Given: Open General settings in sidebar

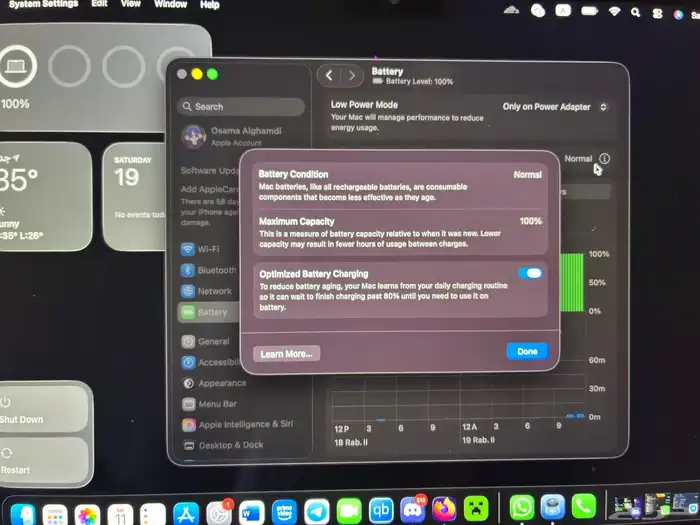Looking at the screenshot, I should (x=205, y=342).
